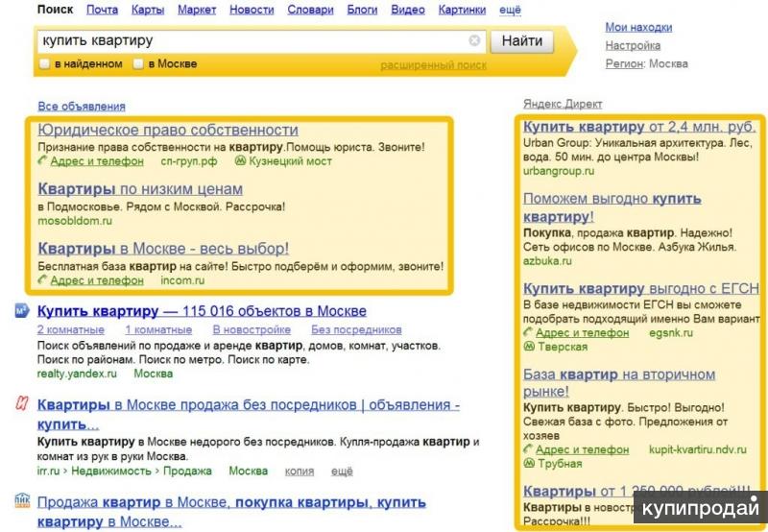This screenshot has width=768, height=532.
Task: Click the egsnk.ru domain link
Action: (x=670, y=333)
